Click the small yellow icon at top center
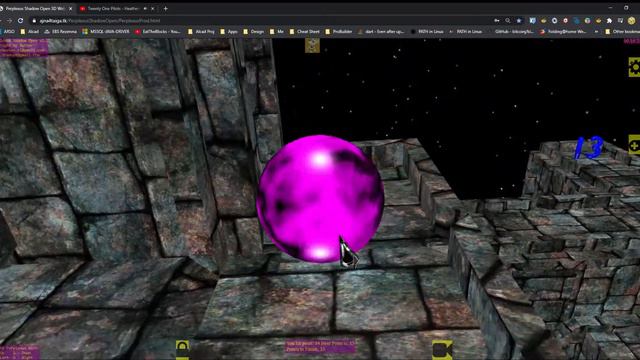This screenshot has width=640, height=360. pos(312,45)
